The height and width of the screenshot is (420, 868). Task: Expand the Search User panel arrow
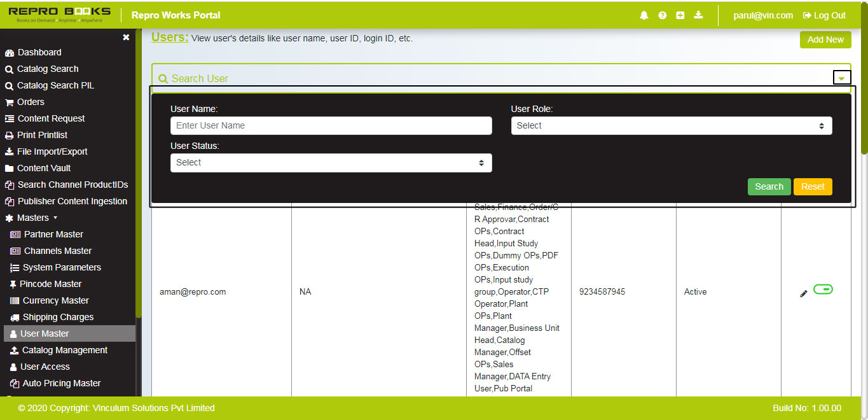(x=841, y=76)
